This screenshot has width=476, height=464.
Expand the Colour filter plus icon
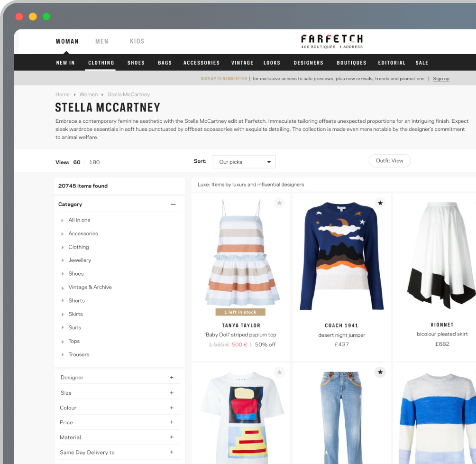point(172,408)
